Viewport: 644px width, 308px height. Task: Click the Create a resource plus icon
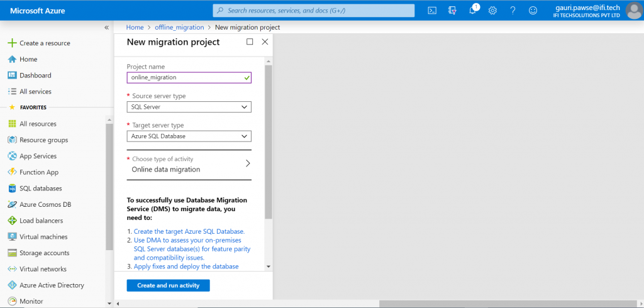coord(12,43)
